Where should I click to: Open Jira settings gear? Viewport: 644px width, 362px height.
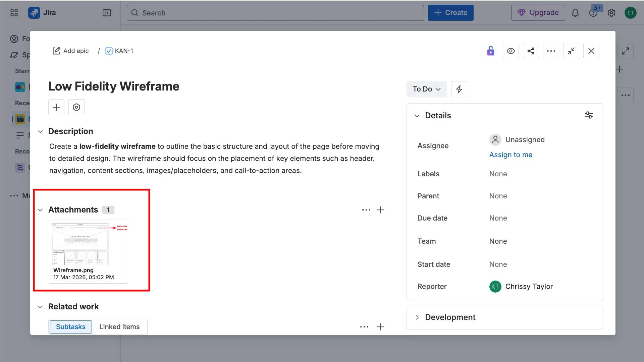611,13
